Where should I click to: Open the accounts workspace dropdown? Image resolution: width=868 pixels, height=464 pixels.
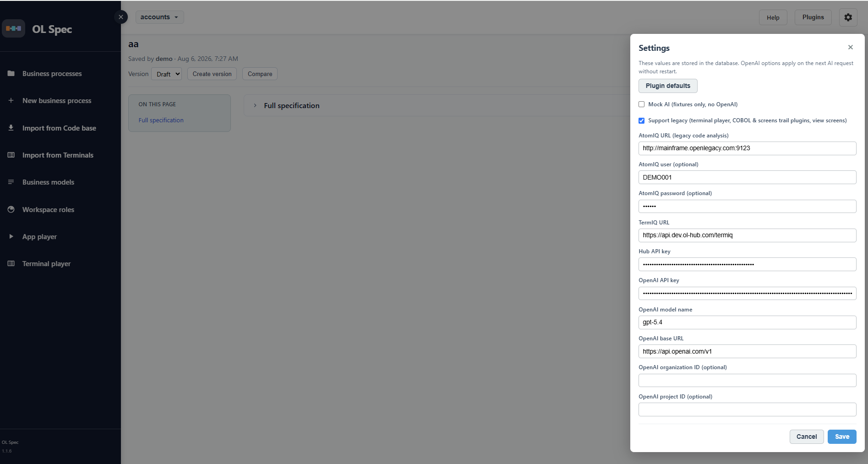pyautogui.click(x=159, y=17)
